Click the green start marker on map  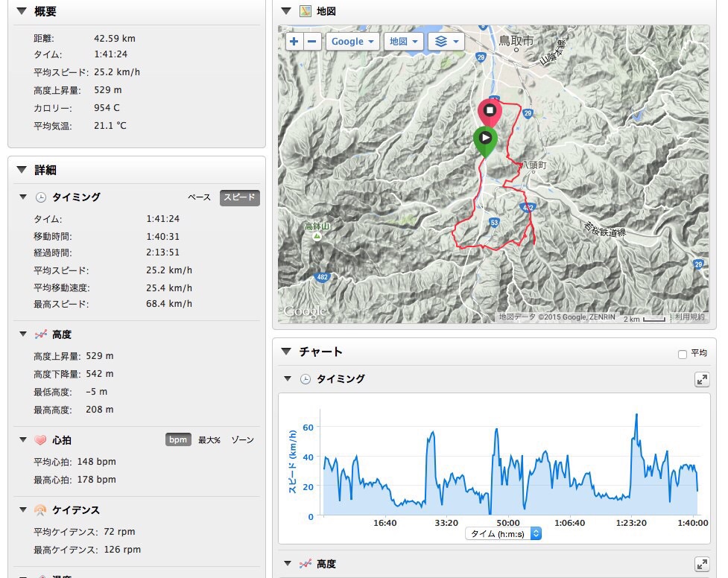click(485, 139)
